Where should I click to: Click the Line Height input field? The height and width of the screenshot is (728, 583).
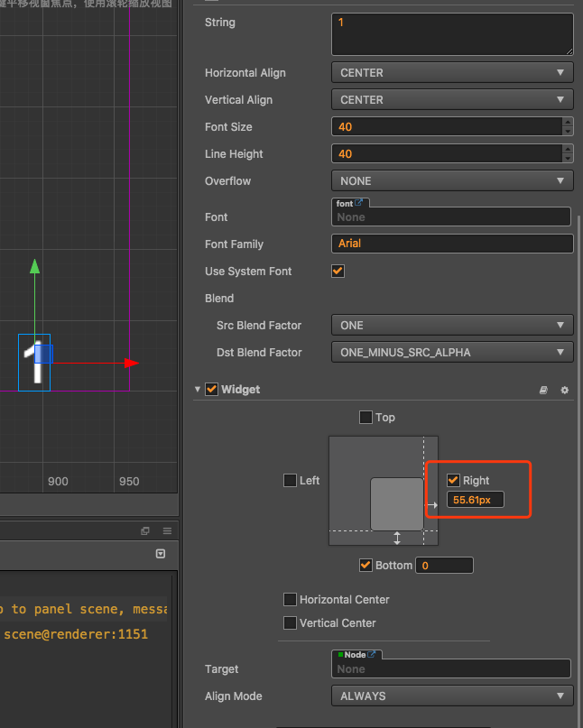click(x=447, y=153)
